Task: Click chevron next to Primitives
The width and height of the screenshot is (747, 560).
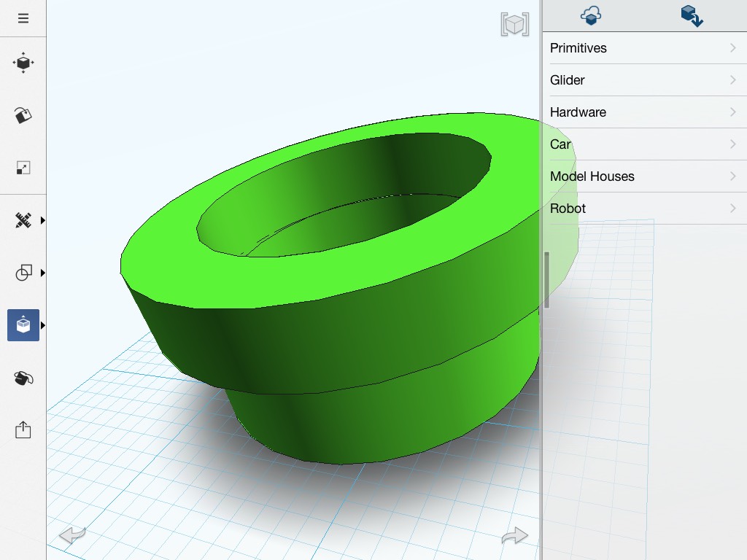Action: click(732, 47)
